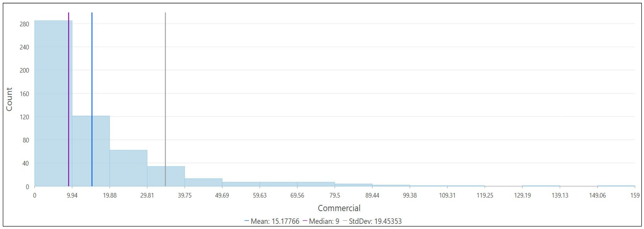Click the bar from 49.69 to 59.63
Image resolution: width=644 pixels, height=229 pixels.
pos(241,184)
